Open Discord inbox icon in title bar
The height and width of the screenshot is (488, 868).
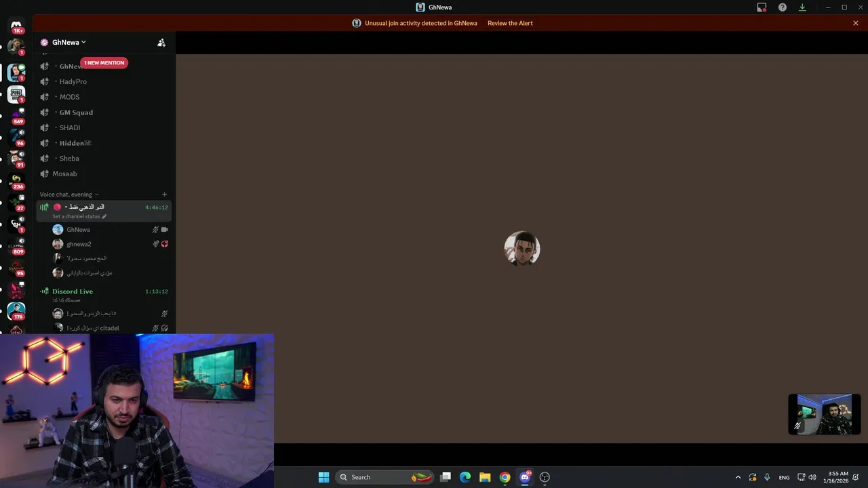762,7
